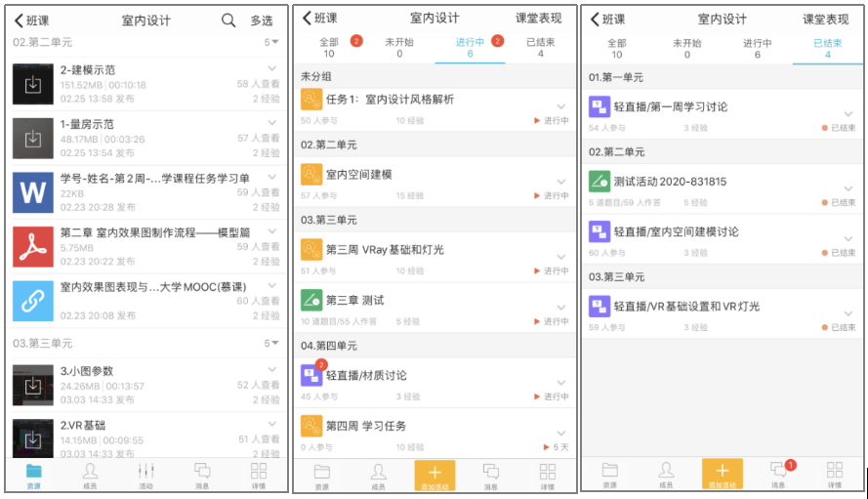This screenshot has width=868, height=499.
Task: Open the PDF icon for 第二章 室内效果图制作流程
Action: tap(33, 246)
